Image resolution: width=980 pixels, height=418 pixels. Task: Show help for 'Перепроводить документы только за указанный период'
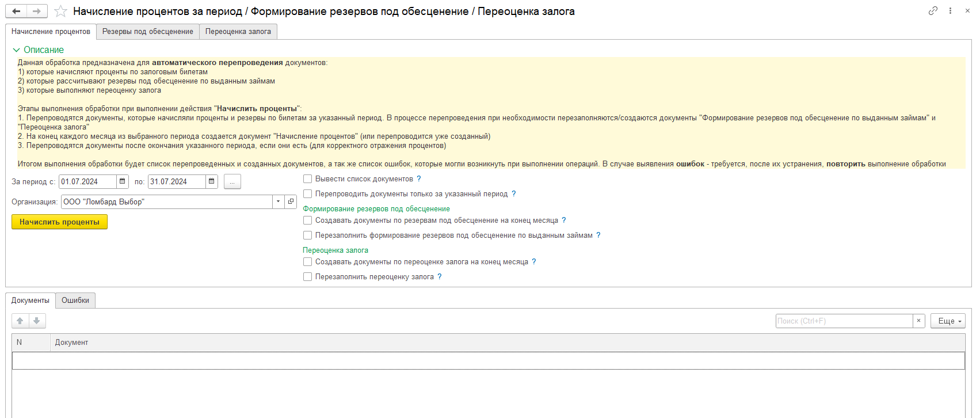tap(514, 194)
